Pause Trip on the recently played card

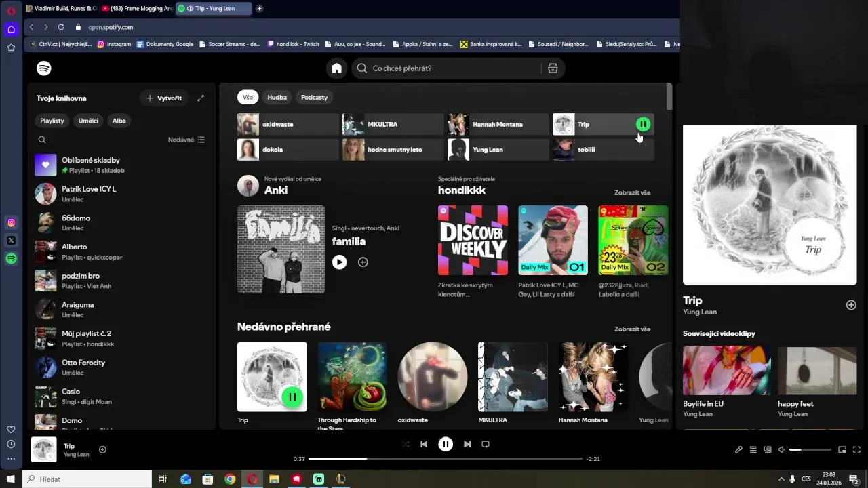pos(292,397)
